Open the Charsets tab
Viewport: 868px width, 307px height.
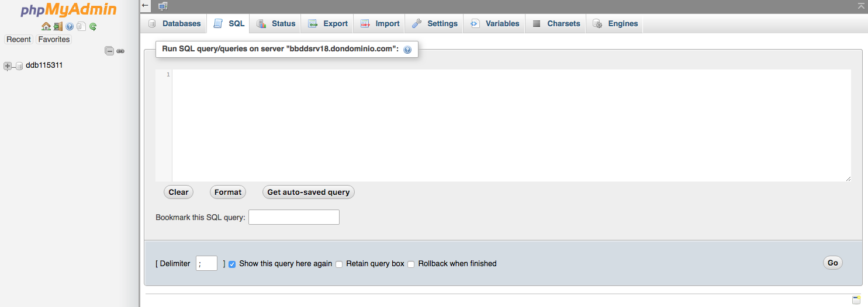click(556, 23)
